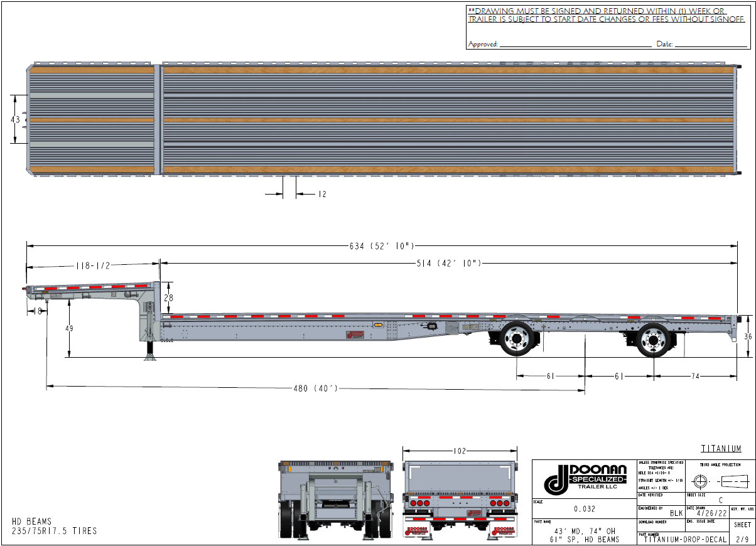
Task: Click the underlined TITANIUM heading
Action: [x=721, y=449]
